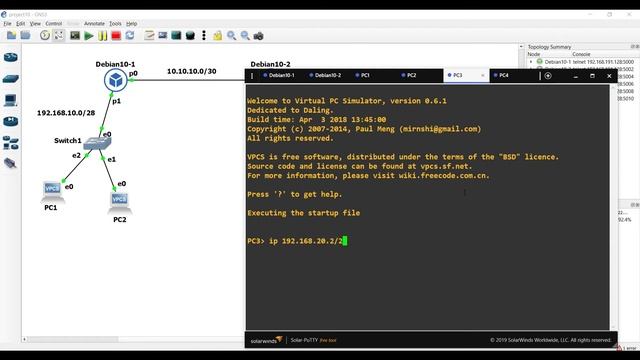Image resolution: width=640 pixels, height=360 pixels.
Task: Open the Tools menu
Action: pos(115,24)
